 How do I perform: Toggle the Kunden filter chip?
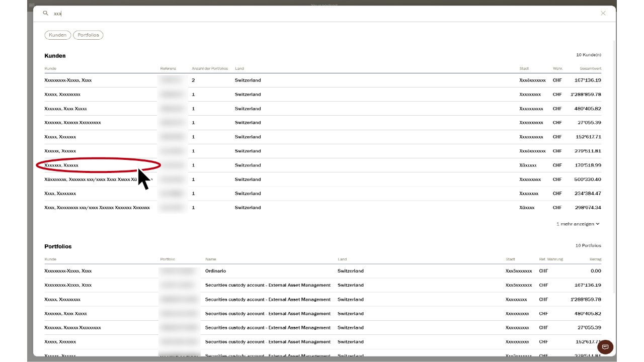[58, 35]
